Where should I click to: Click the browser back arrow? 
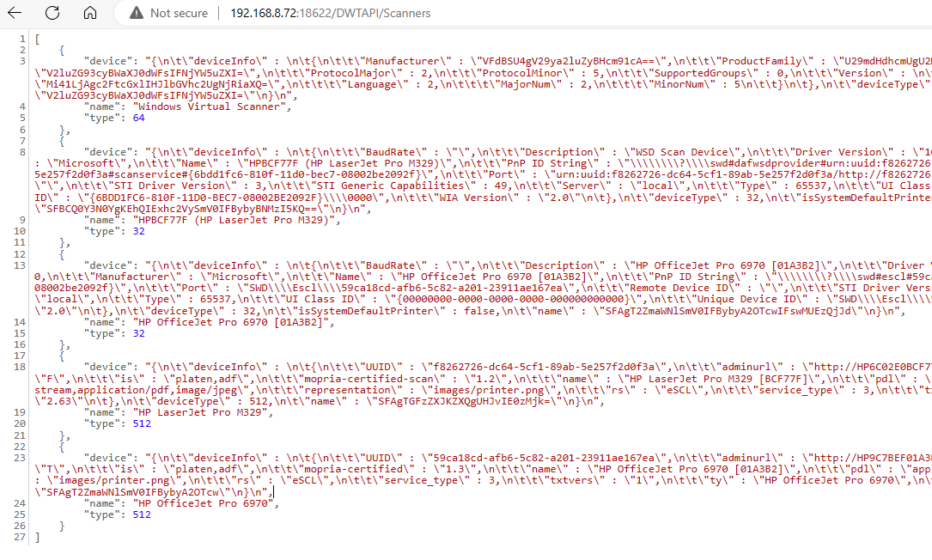(15, 13)
